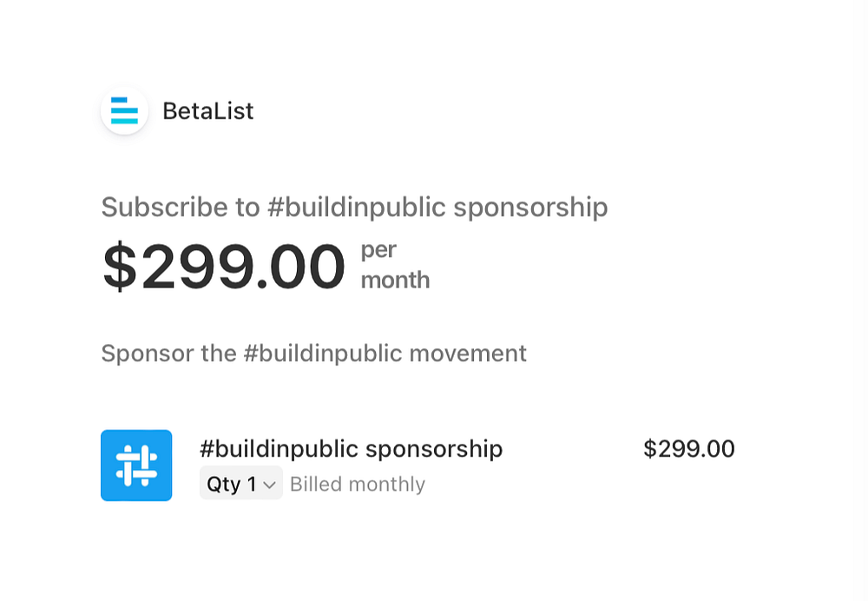Image resolution: width=868 pixels, height=601 pixels.
Task: Click the word 'Subscribe' in the heading
Action: tap(165, 208)
